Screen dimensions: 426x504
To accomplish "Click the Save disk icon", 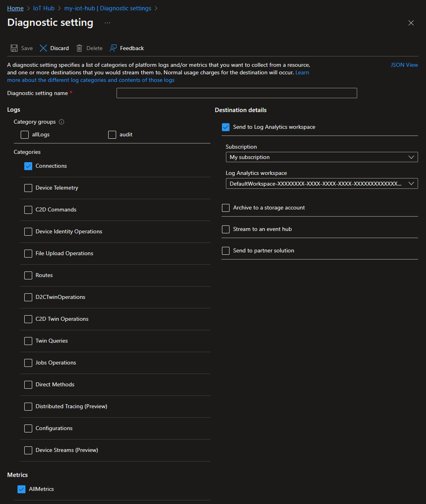I will point(14,48).
